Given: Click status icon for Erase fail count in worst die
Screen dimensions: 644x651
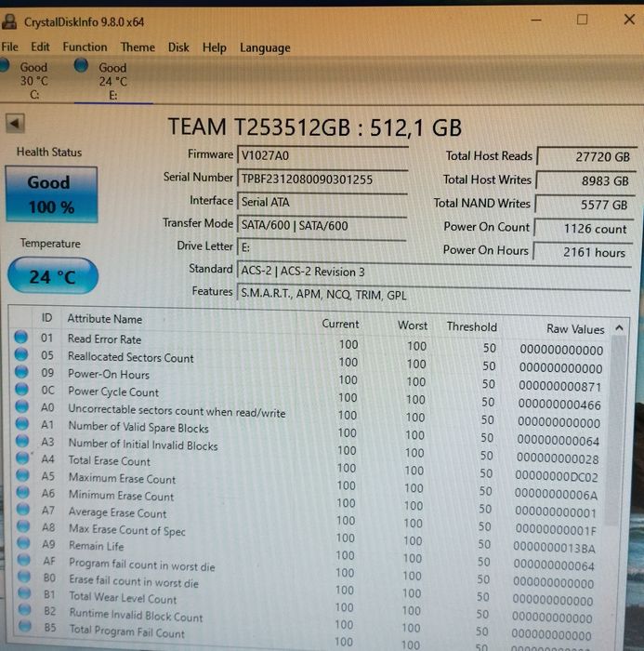Looking at the screenshot, I should click(24, 577).
